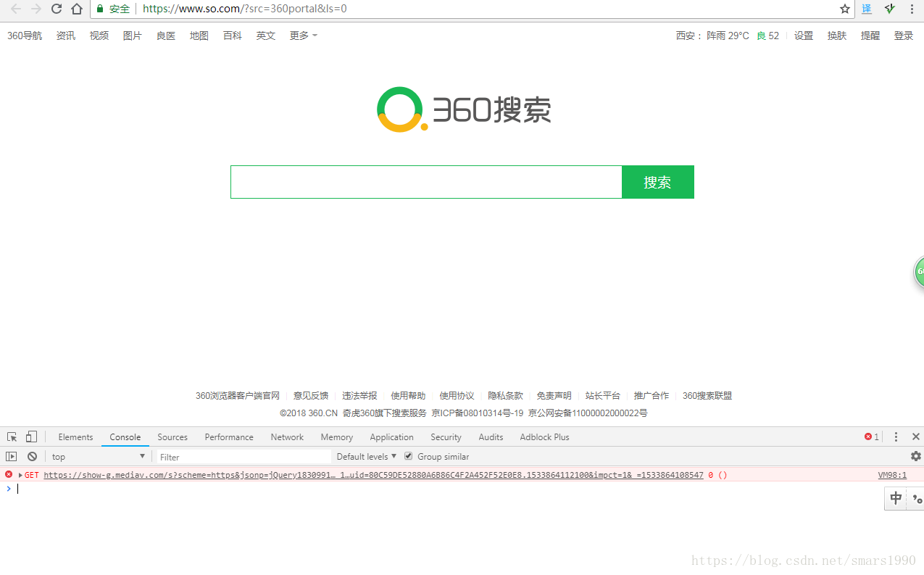
Task: Open 良医 link
Action: 166,36
